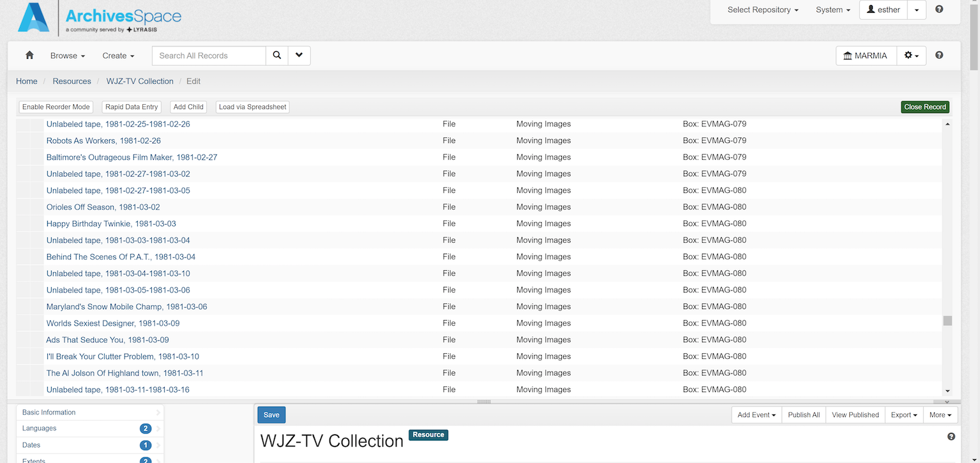The image size is (980, 463).
Task: Click Close Record button
Action: tap(924, 107)
